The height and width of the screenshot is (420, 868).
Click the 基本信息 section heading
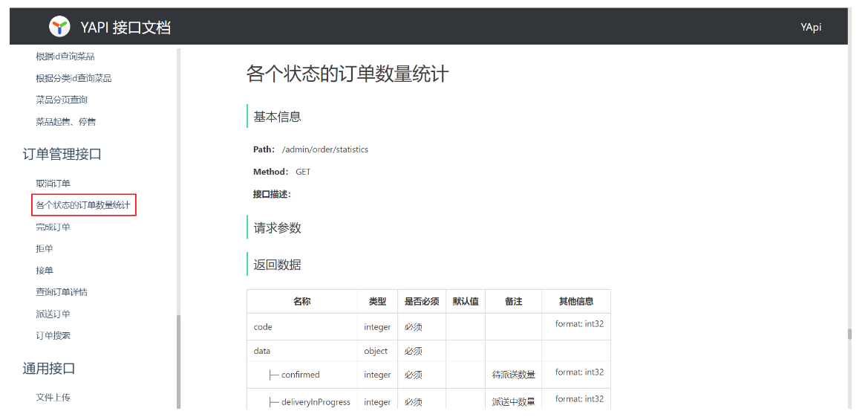[x=278, y=117]
